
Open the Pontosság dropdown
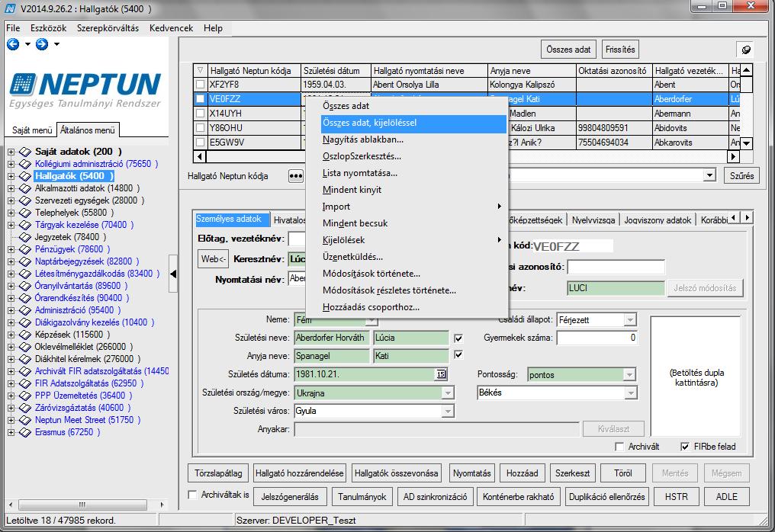629,375
